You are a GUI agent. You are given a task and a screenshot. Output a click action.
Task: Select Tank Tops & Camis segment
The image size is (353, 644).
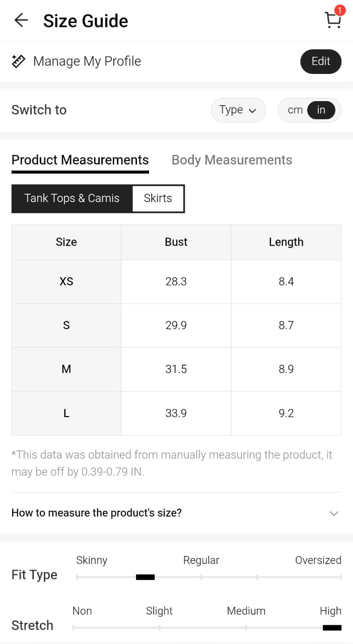click(x=72, y=198)
